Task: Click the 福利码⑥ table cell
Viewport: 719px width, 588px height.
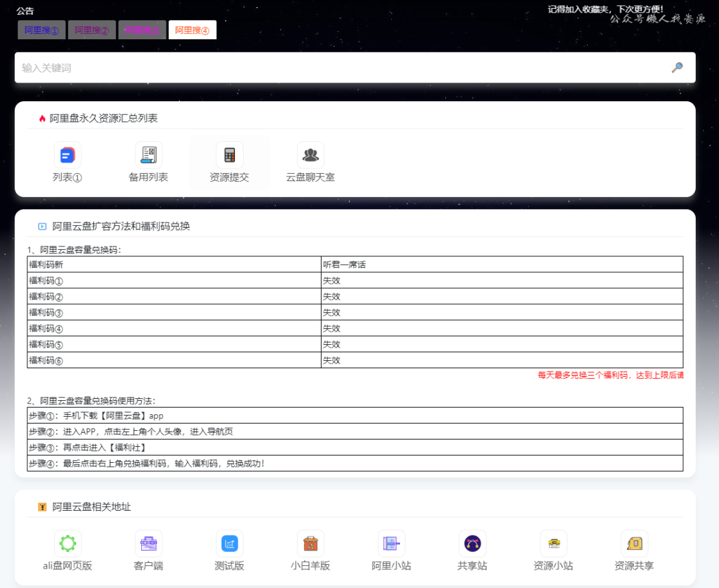Action: [174, 360]
